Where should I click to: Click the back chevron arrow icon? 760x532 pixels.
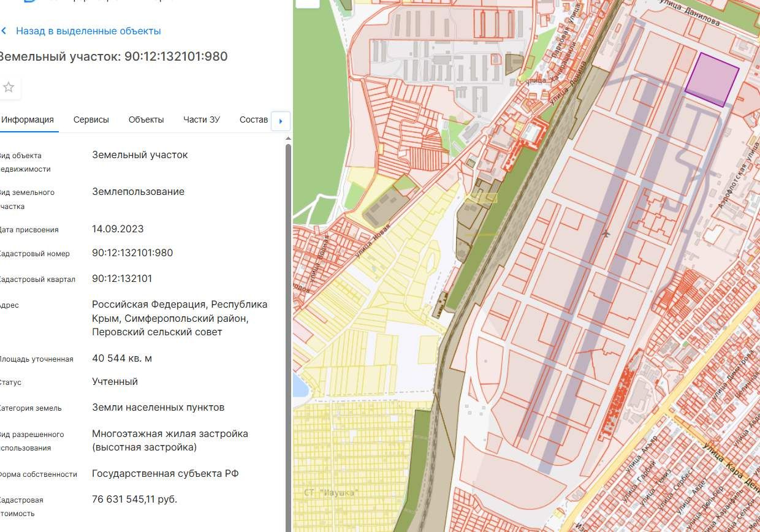[4, 31]
